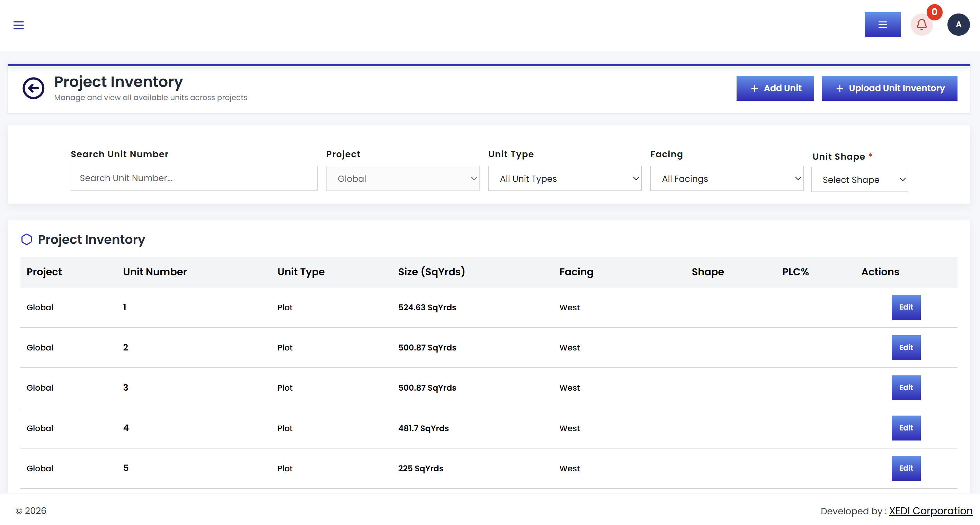Click Global in unit 5 row

tap(40, 469)
